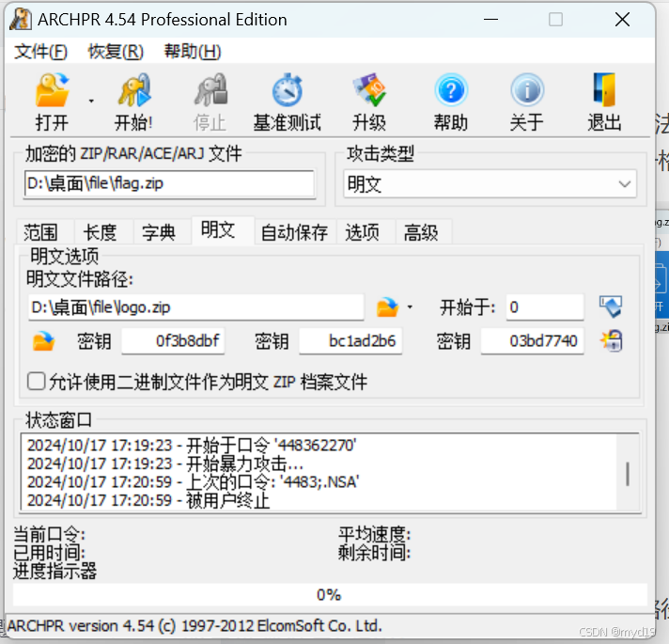Viewport: 669px width, 644px height.
Task: Click the folder icon left of first 密钥
Action: point(43,341)
